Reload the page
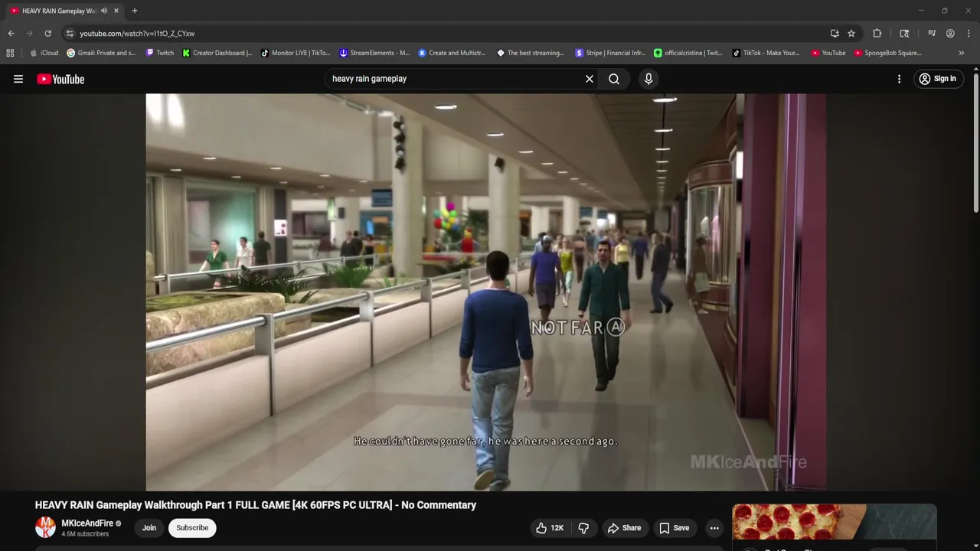 click(47, 34)
